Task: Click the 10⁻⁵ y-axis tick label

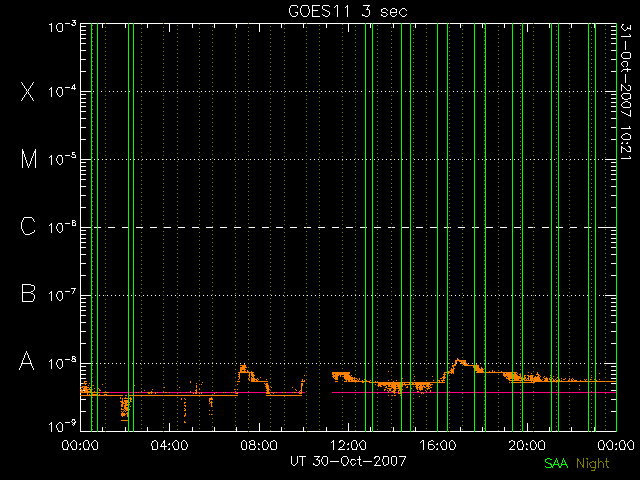Action: pos(62,160)
